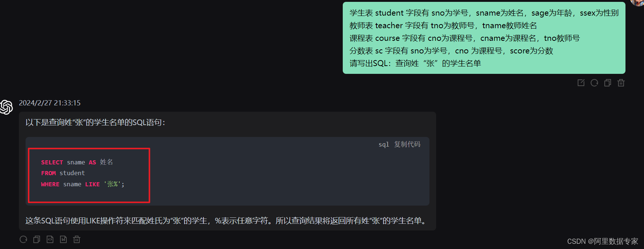The width and height of the screenshot is (644, 249).
Task: Regenerate the assistant's SQL answer
Action: coord(23,239)
